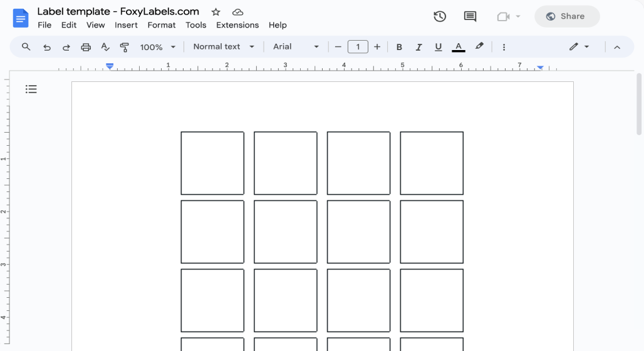Viewport: 644px width, 351px height.
Task: Open the View menu
Action: click(x=95, y=25)
